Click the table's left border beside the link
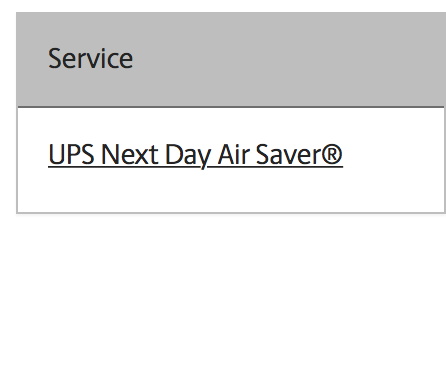This screenshot has height=376, width=446. [x=17, y=155]
